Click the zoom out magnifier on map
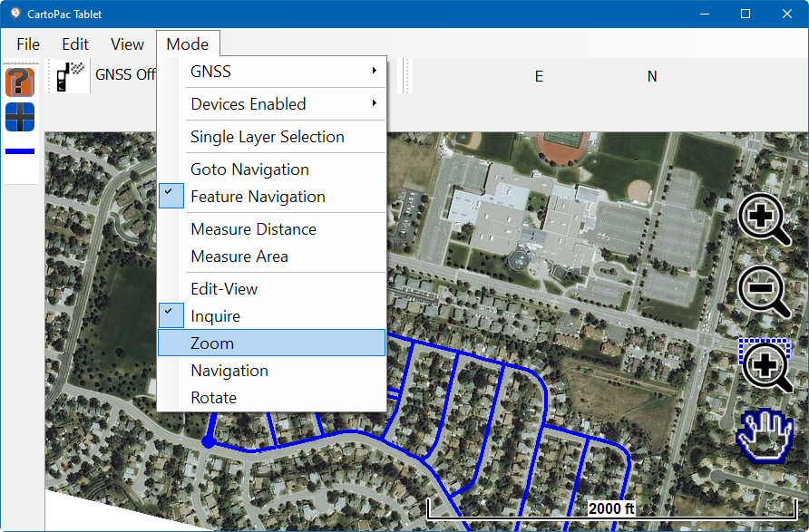The image size is (809, 532). [763, 291]
